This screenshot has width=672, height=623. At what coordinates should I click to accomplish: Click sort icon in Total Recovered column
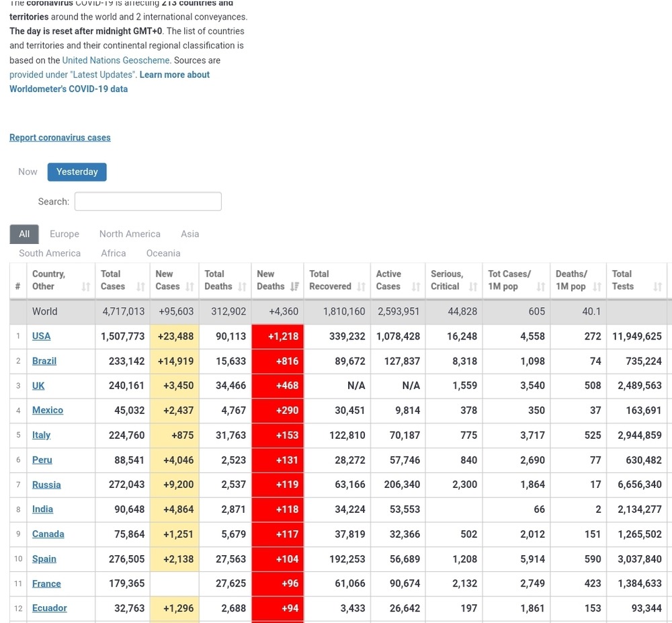click(362, 287)
